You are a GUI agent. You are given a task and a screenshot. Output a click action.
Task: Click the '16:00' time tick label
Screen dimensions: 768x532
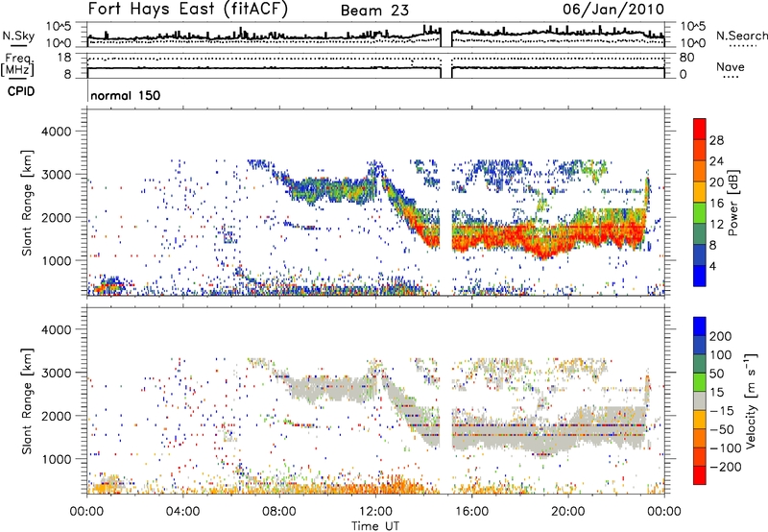tap(471, 512)
